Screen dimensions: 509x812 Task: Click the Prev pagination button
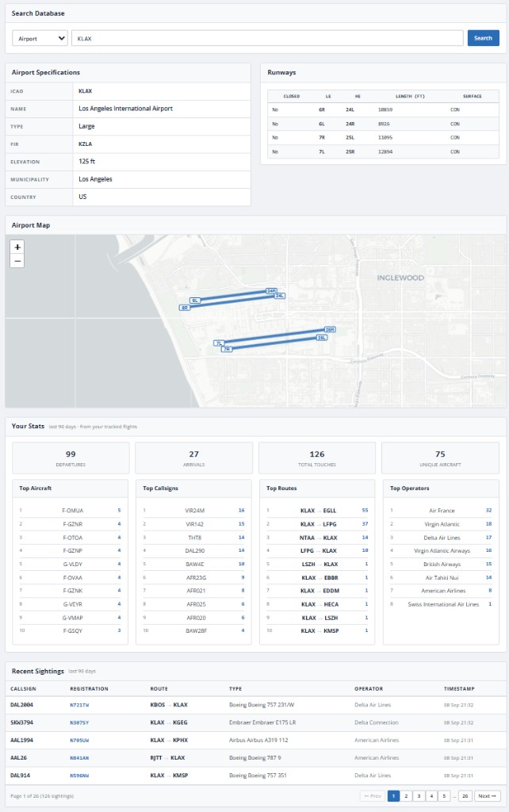tap(373, 796)
